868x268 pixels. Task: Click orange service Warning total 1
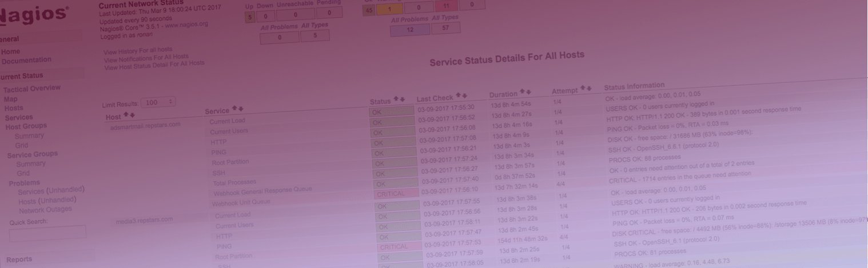[391, 9]
